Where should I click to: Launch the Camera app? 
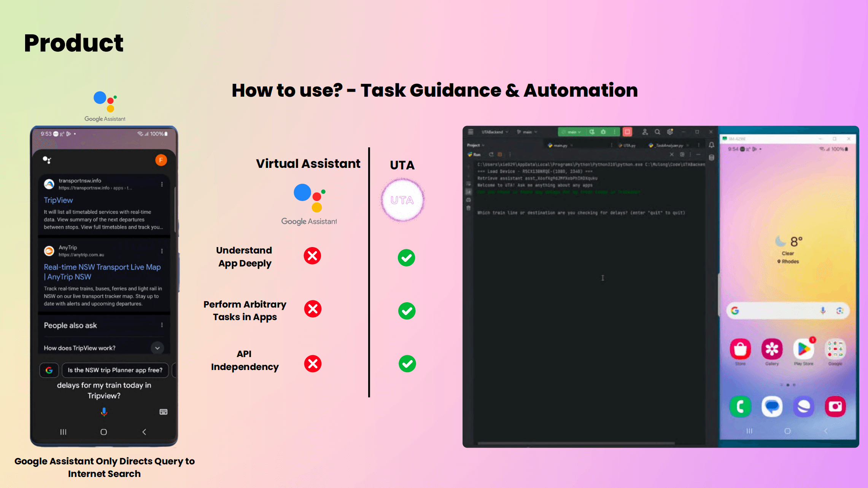(x=835, y=407)
